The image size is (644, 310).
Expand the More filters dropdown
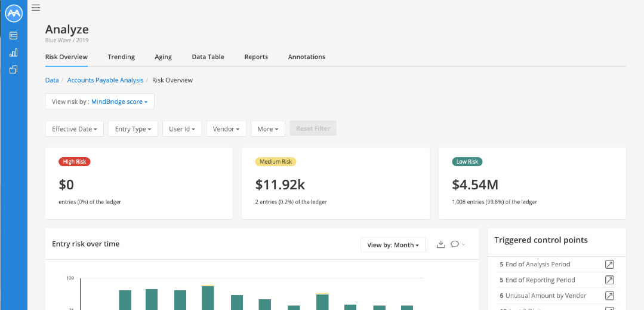pyautogui.click(x=268, y=128)
